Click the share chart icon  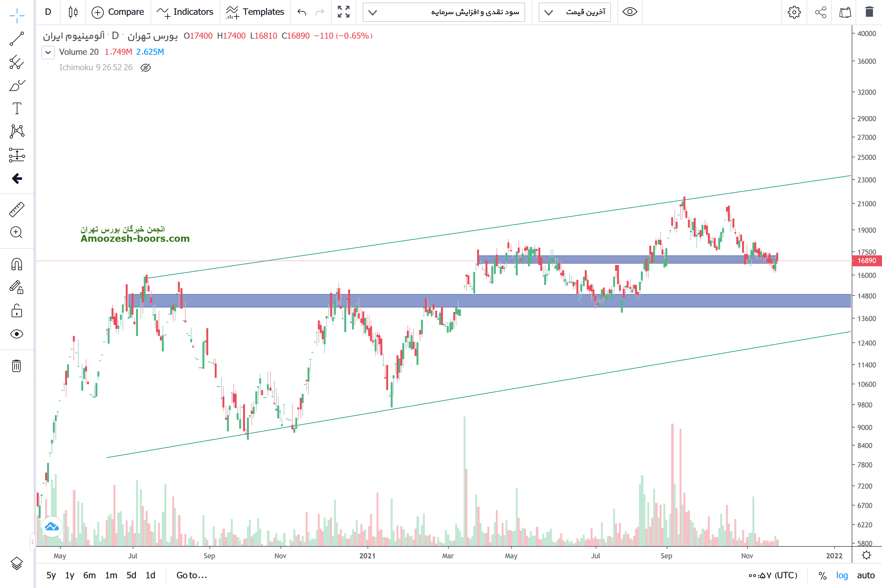point(820,12)
